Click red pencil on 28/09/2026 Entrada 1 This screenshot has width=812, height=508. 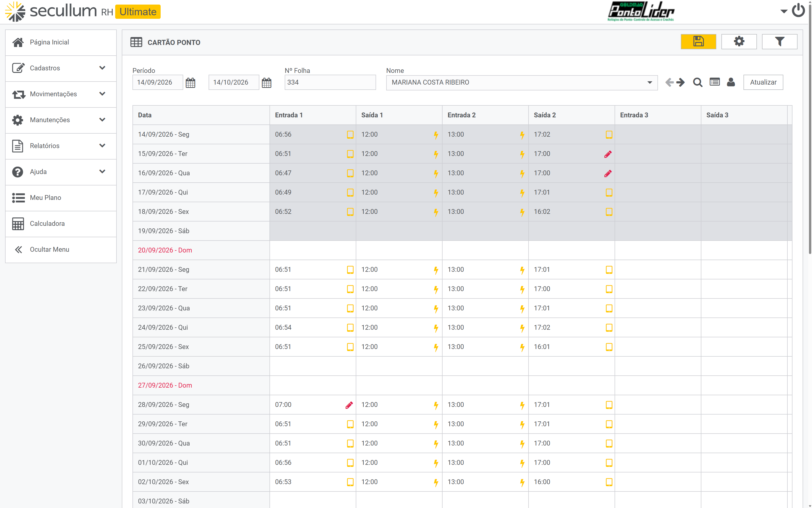(349, 405)
